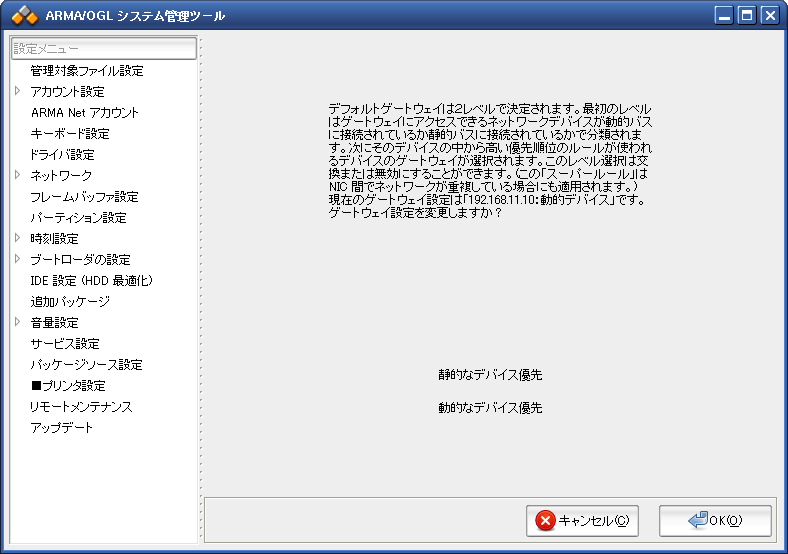Image resolution: width=788 pixels, height=554 pixels.
Task: Expand the アカウント設定 tree node
Action: click(17, 91)
